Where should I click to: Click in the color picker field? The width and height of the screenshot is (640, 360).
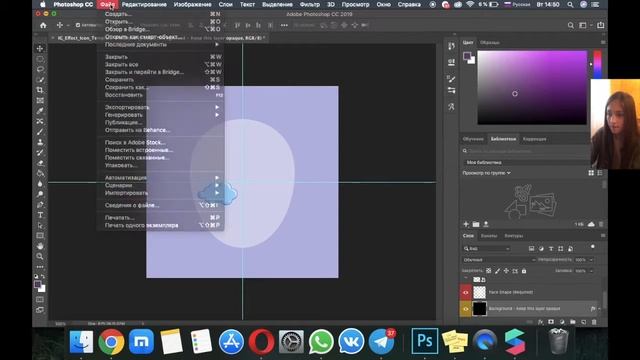coord(532,87)
